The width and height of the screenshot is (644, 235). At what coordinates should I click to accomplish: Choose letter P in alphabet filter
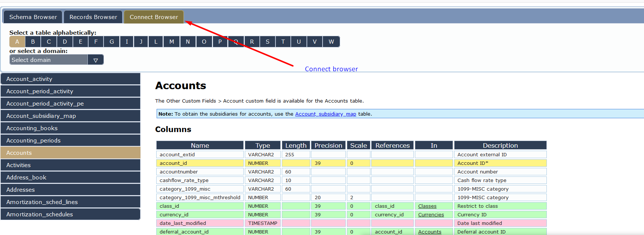click(x=220, y=41)
